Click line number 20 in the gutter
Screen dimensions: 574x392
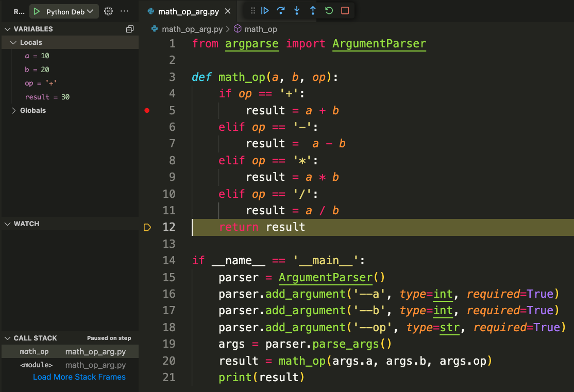click(x=169, y=361)
